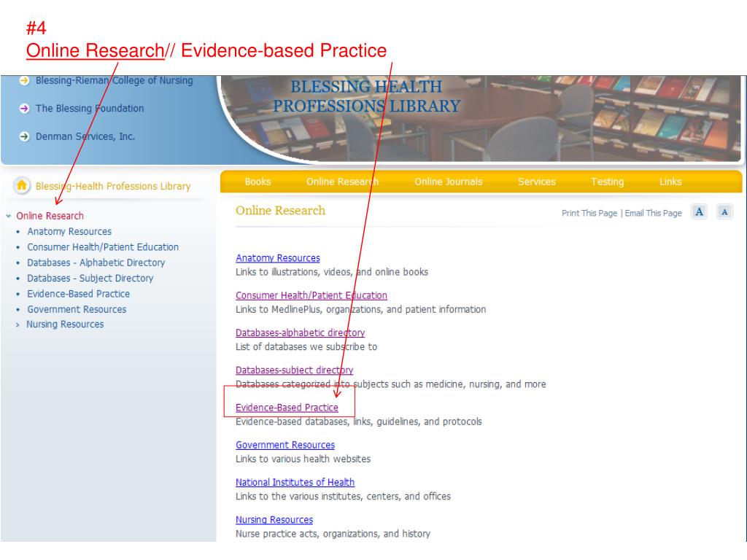Go to the Testing tab
Image resolution: width=747 pixels, height=560 pixels.
(607, 182)
